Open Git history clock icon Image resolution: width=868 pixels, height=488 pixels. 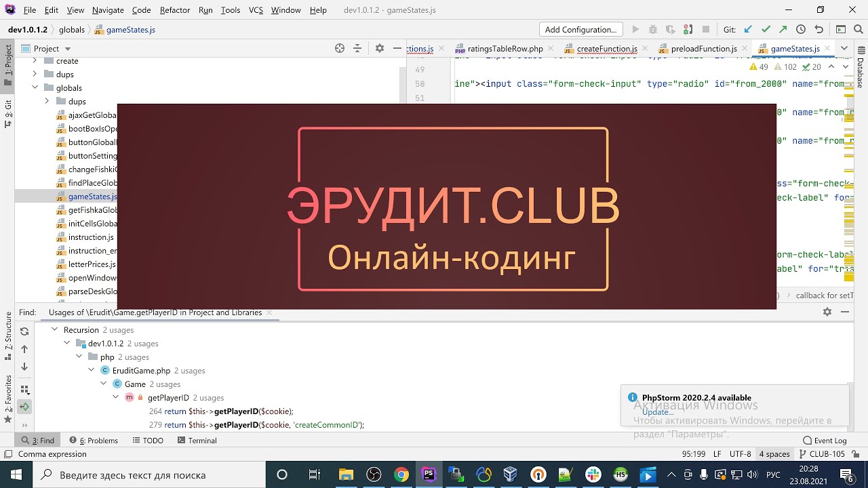(x=801, y=30)
